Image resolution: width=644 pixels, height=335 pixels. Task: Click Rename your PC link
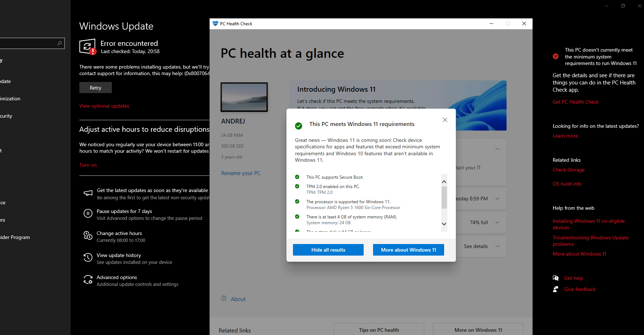[241, 173]
